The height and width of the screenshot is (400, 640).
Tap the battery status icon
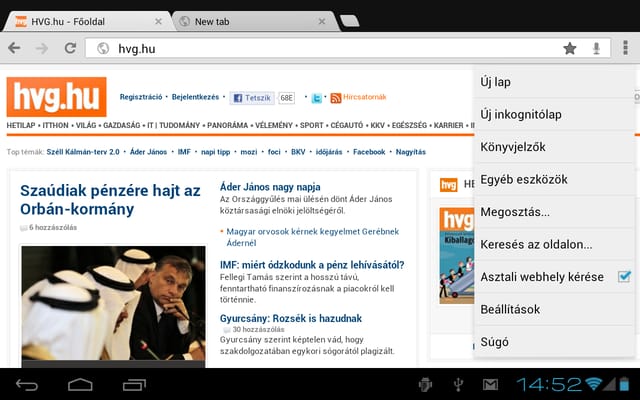[x=624, y=384]
